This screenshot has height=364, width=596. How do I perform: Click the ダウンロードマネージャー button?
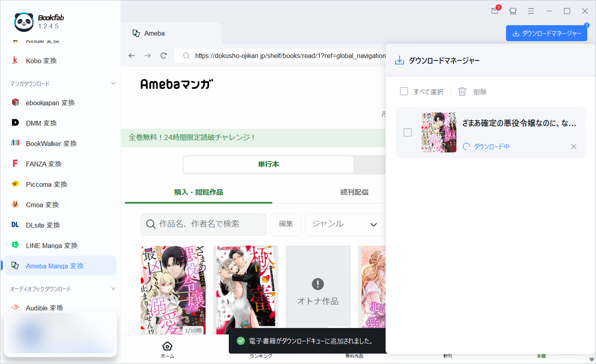point(546,33)
